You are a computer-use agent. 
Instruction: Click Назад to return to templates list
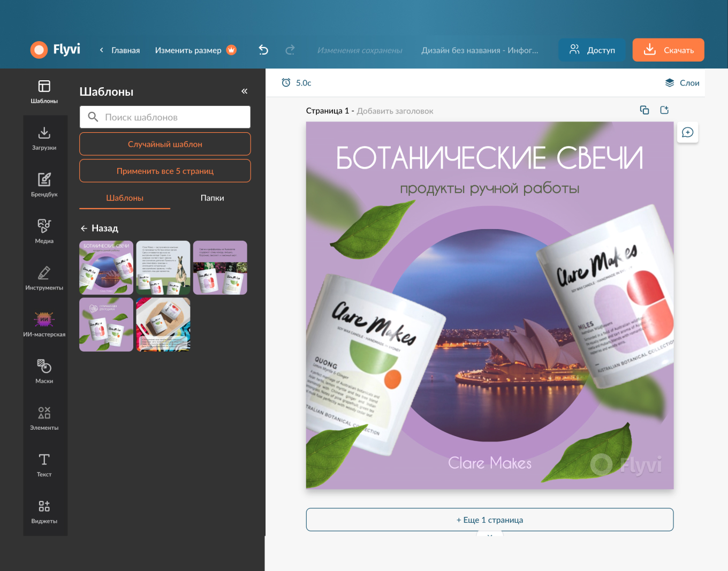[x=100, y=228]
